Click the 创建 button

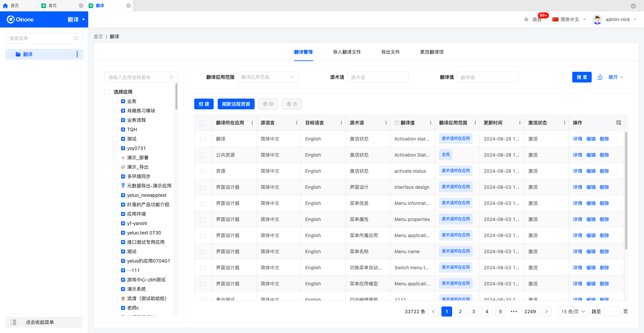coord(204,104)
